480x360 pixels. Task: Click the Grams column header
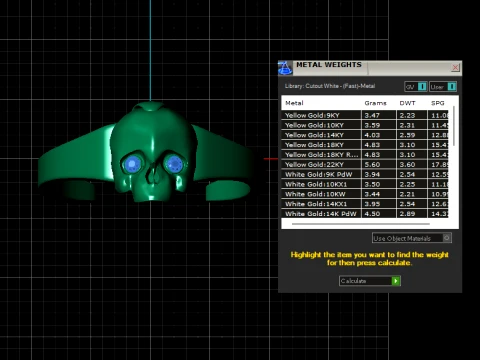point(375,103)
